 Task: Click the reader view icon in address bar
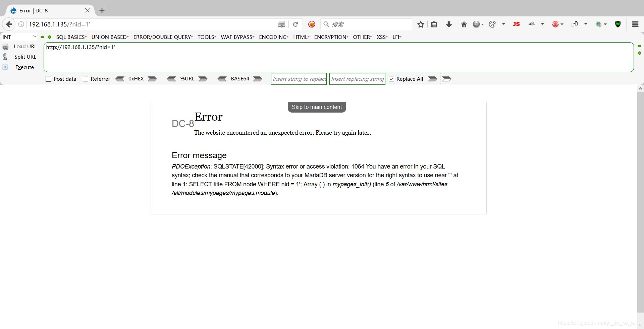[x=282, y=24]
